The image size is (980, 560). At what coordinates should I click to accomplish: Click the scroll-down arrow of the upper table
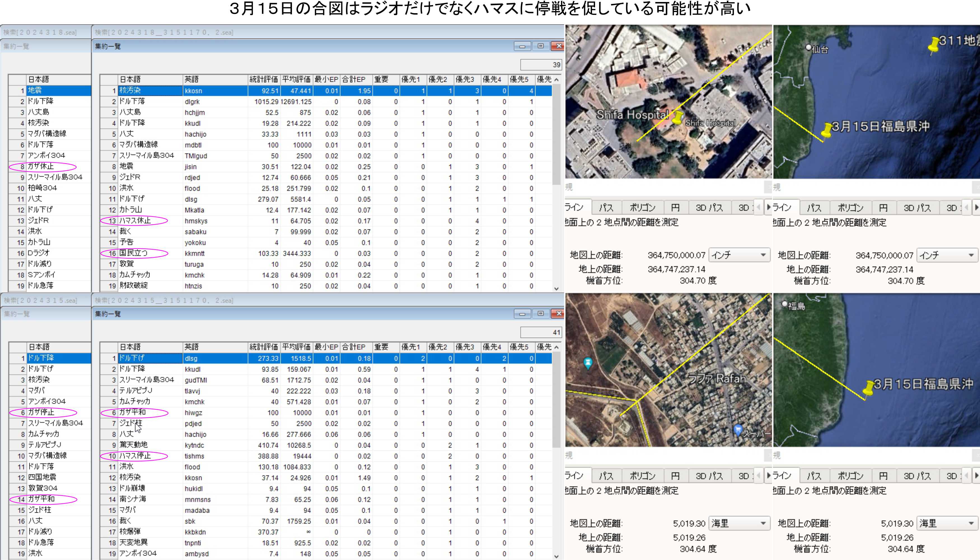tap(556, 289)
